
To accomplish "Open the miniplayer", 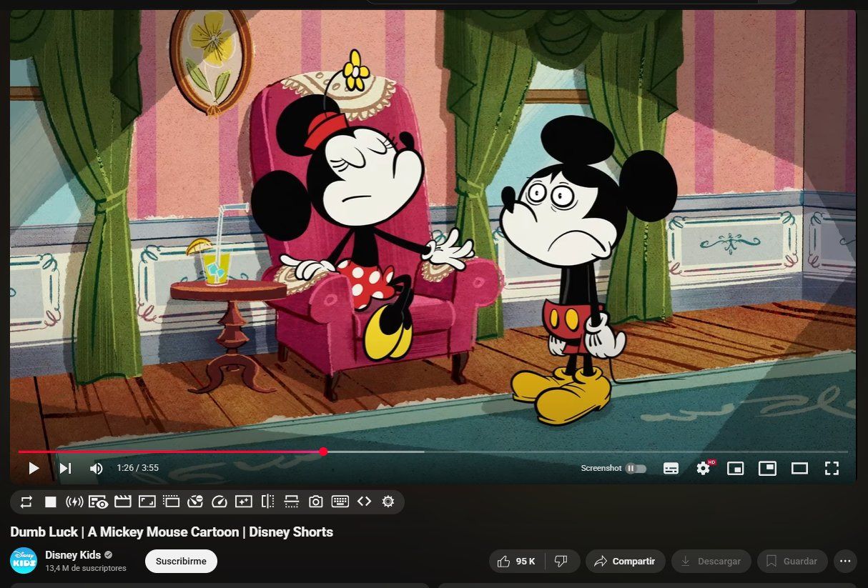I will pyautogui.click(x=735, y=469).
